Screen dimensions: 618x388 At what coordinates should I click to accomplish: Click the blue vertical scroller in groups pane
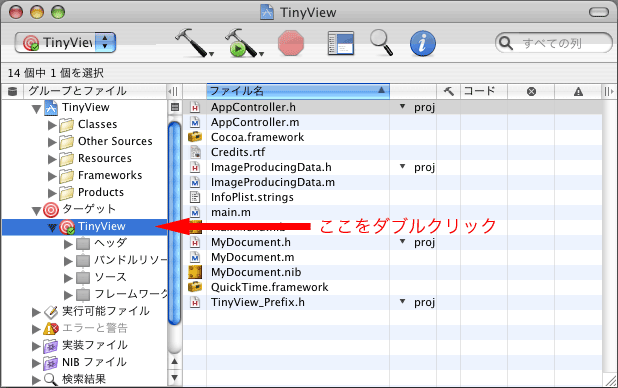coord(174,223)
